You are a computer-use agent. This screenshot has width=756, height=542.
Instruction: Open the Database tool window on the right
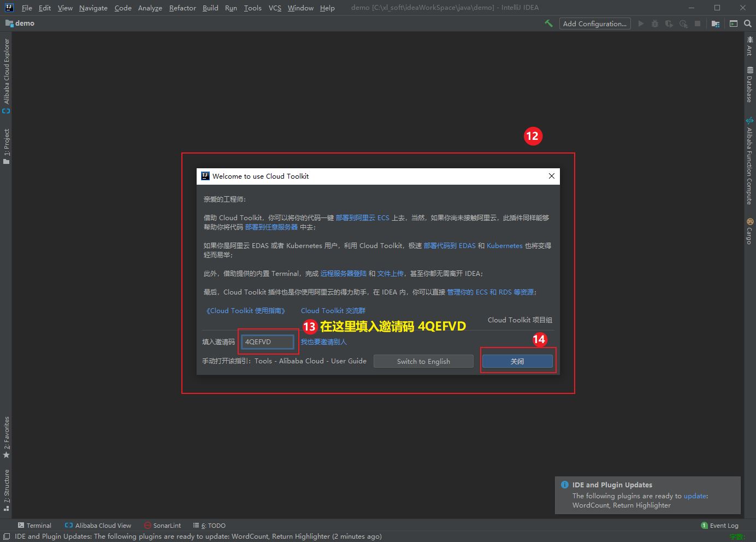(x=749, y=84)
